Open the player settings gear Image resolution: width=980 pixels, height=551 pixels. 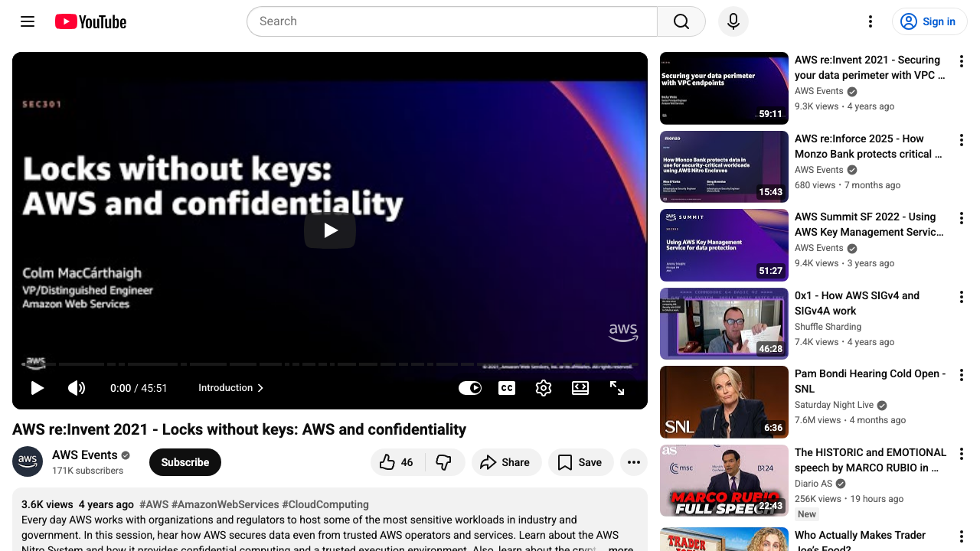click(x=544, y=388)
